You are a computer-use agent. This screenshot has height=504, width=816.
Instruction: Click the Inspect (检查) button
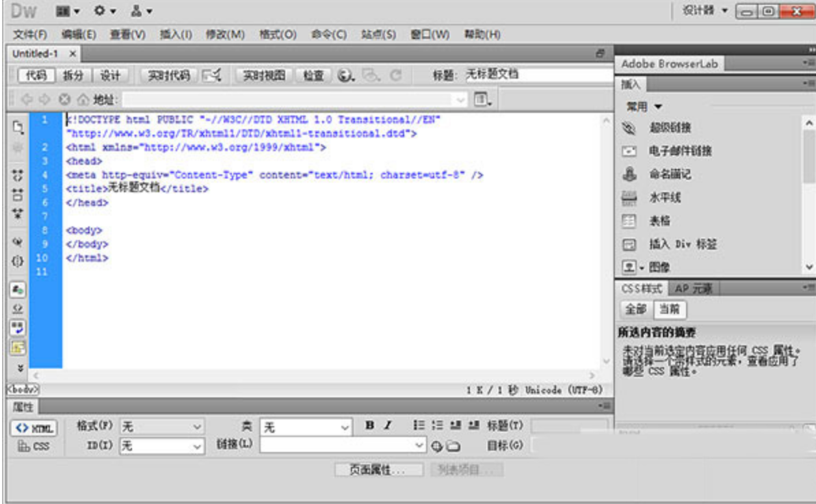pos(313,76)
